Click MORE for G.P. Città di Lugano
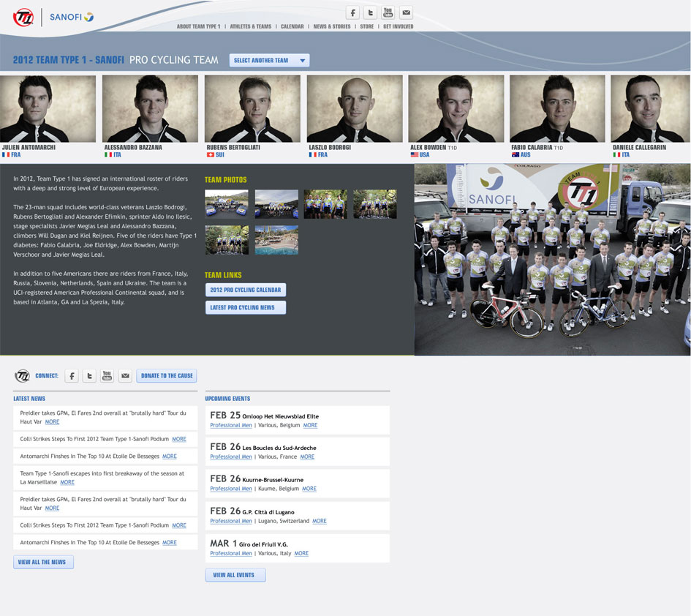 (320, 521)
